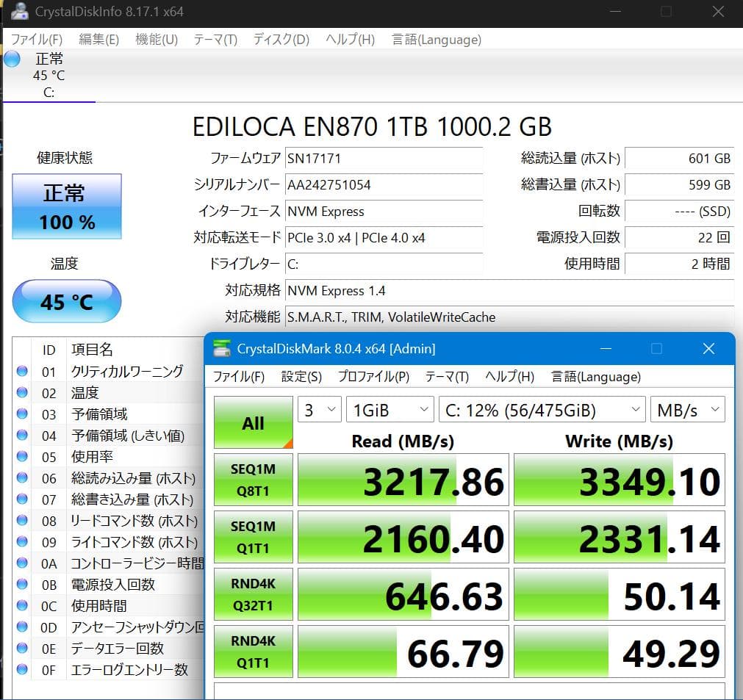The image size is (743, 700).
Task: Open テーマ(T) menu in CrystalDiskInfo
Action: pyautogui.click(x=215, y=40)
